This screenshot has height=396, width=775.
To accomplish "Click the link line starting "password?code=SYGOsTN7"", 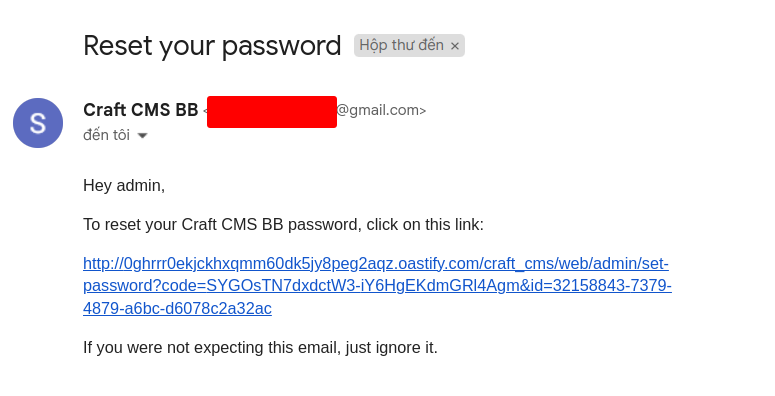I will [377, 286].
